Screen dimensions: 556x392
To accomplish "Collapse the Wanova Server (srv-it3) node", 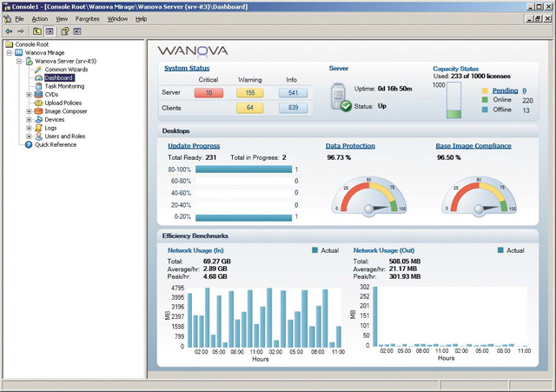I will pyautogui.click(x=19, y=61).
